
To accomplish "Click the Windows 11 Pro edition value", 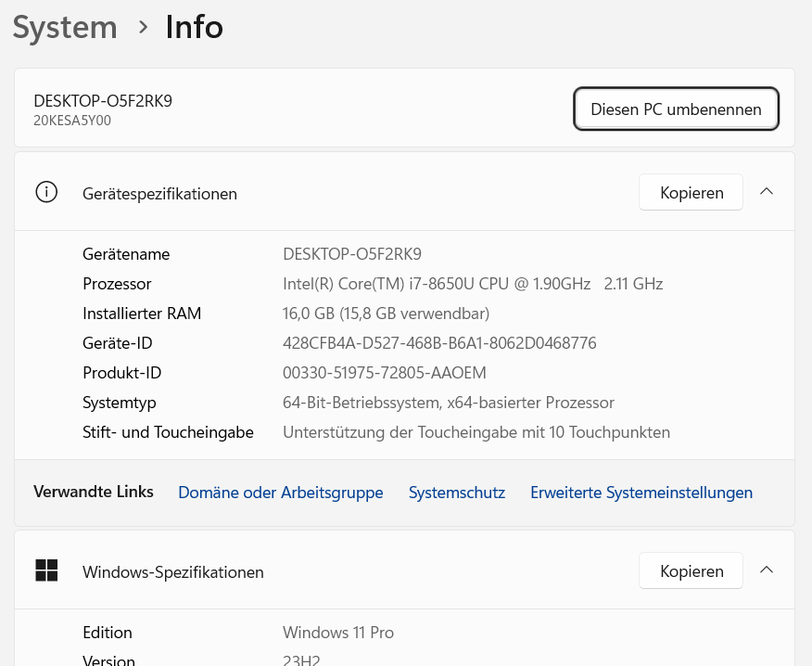I will pyautogui.click(x=338, y=633).
